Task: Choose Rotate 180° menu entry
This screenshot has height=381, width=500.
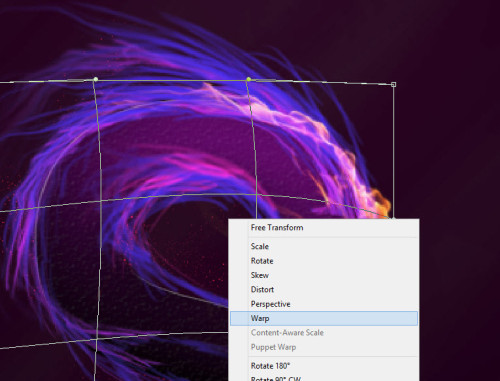Action: [324, 366]
